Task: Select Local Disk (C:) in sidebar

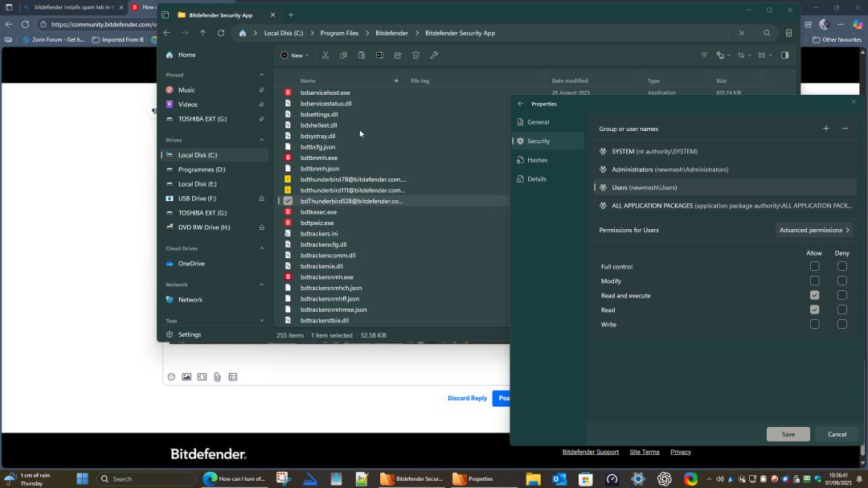Action: [x=215, y=155]
